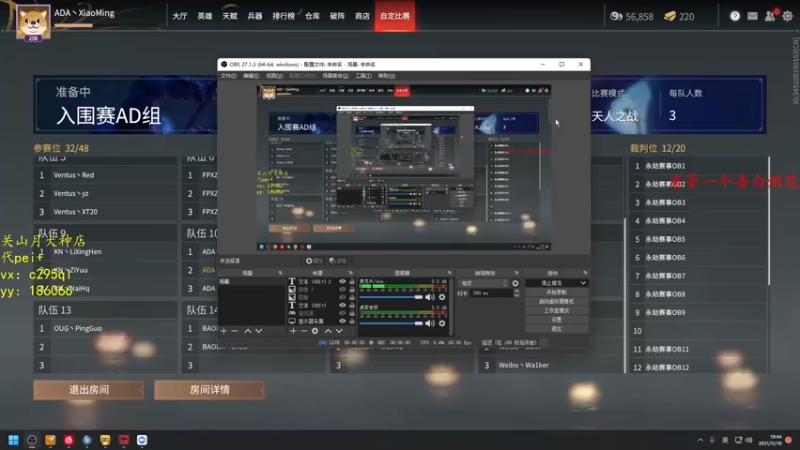Pop out the Audio Mixer dock panel
The image size is (800, 450).
click(x=449, y=273)
